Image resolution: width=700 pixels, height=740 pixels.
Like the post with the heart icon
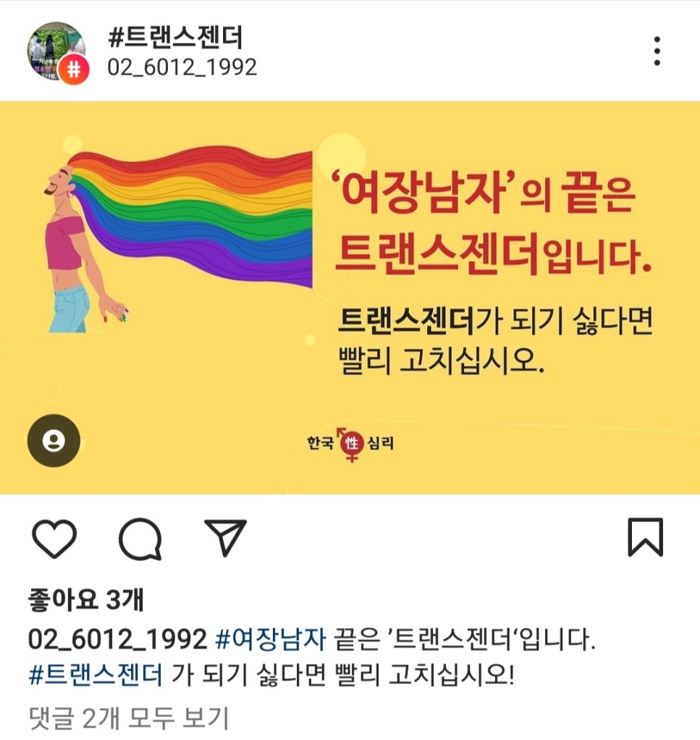pyautogui.click(x=54, y=539)
